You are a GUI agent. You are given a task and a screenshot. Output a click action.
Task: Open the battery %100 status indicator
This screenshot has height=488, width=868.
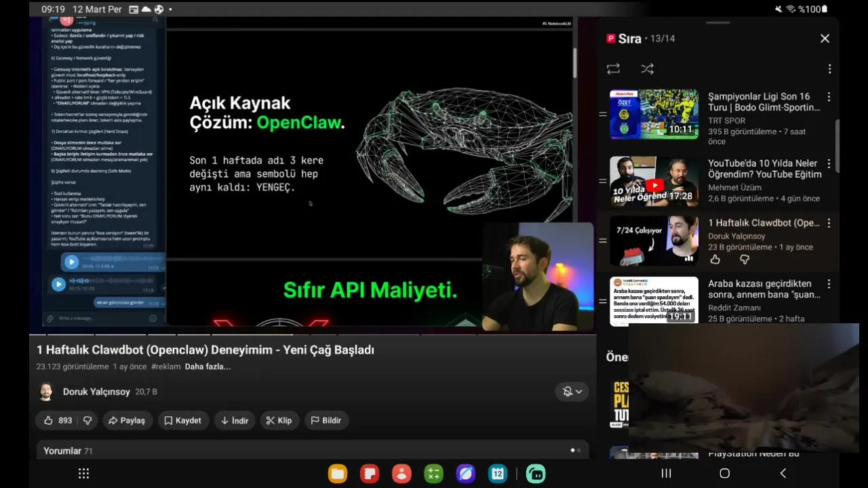tap(813, 9)
